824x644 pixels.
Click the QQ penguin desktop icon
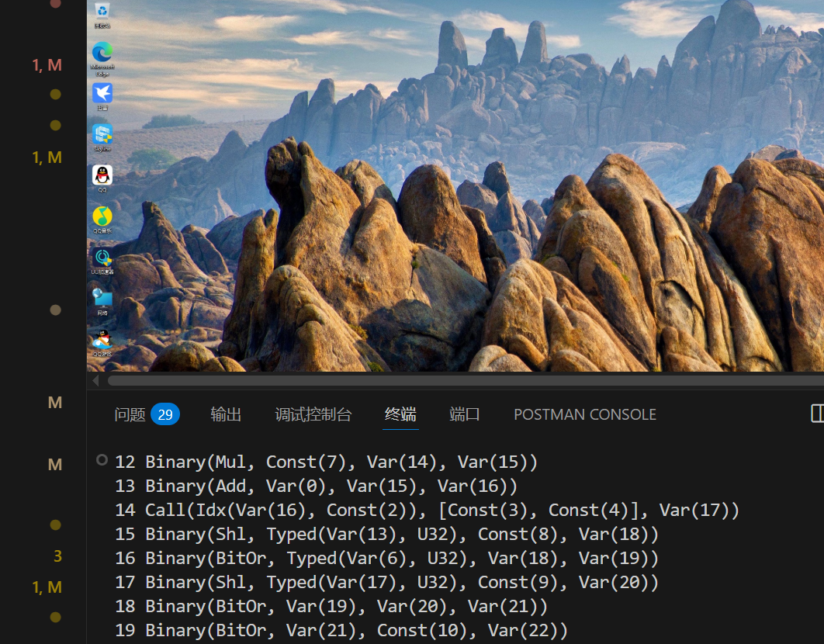pyautogui.click(x=102, y=176)
